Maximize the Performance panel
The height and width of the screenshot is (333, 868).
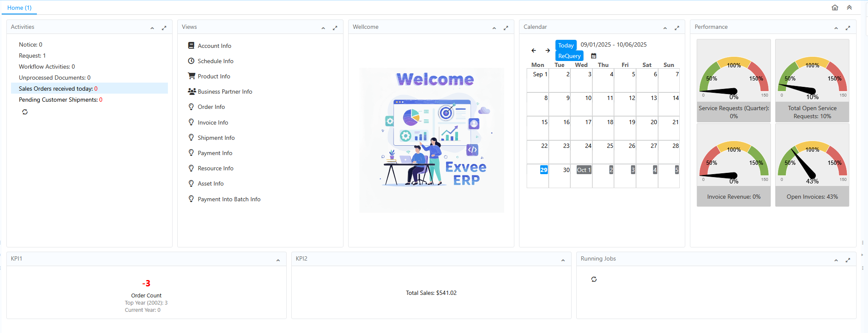[x=848, y=28]
